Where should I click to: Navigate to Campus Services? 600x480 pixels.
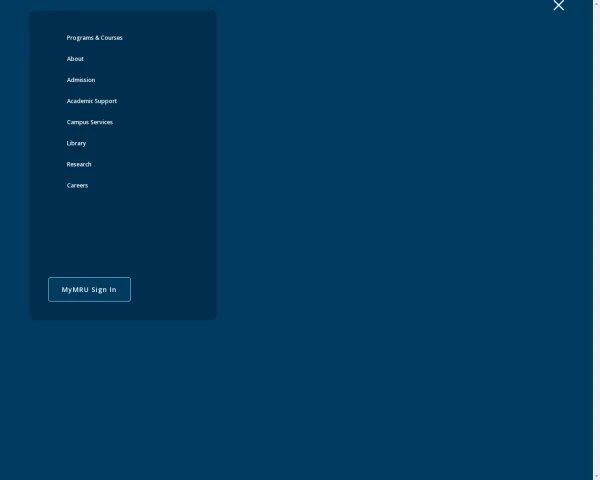[89, 122]
